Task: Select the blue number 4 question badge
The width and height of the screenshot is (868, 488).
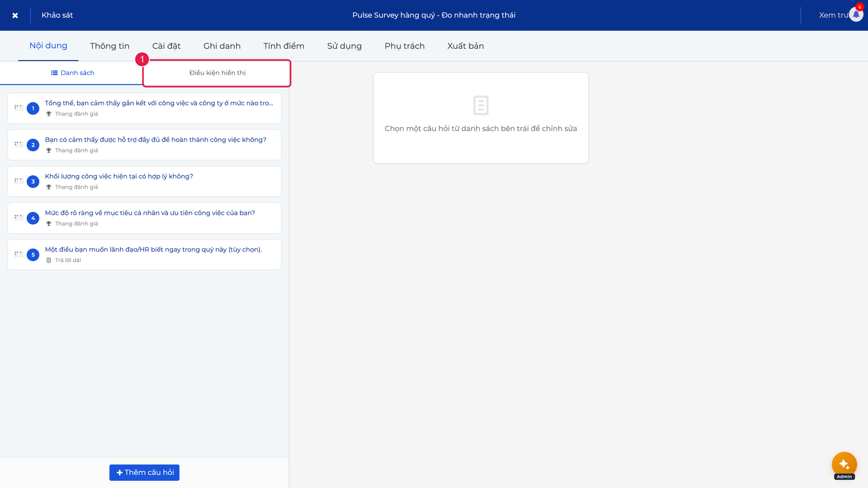Action: 33,218
